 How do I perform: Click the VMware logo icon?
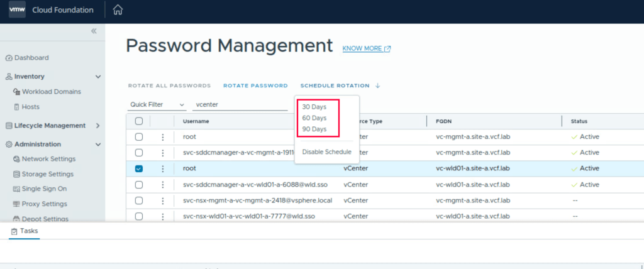17,9
